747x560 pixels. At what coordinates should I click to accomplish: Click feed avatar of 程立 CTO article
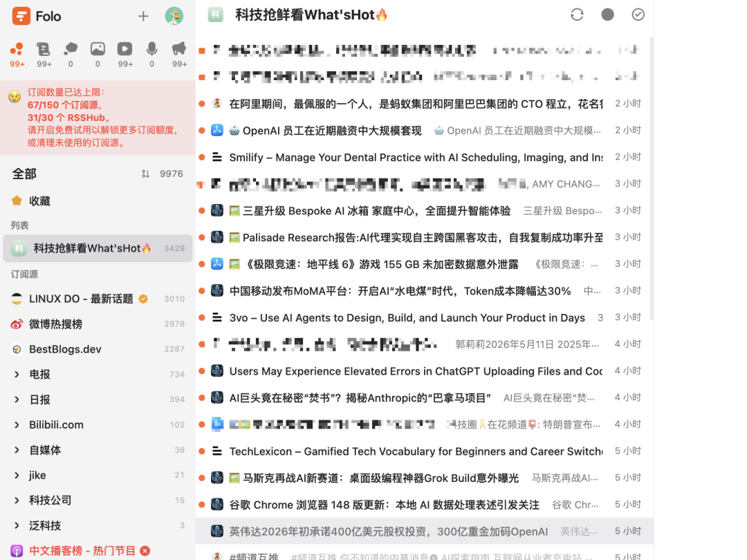coord(216,103)
